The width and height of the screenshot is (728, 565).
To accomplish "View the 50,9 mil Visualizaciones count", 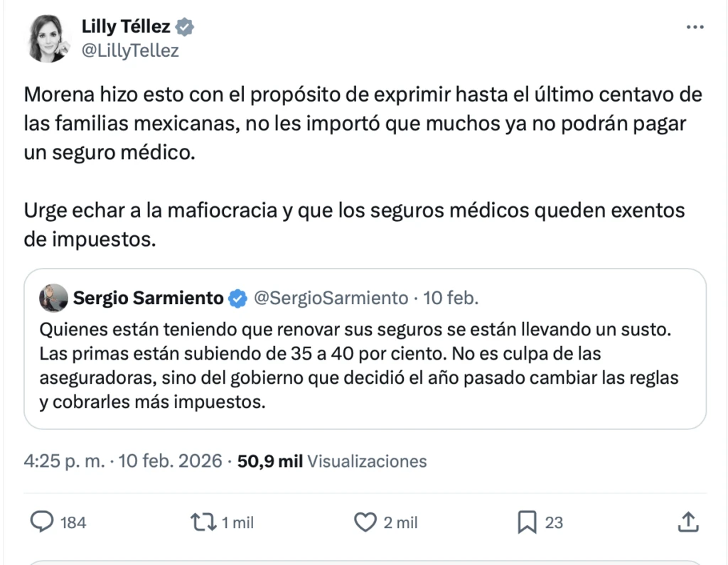I will (331, 461).
